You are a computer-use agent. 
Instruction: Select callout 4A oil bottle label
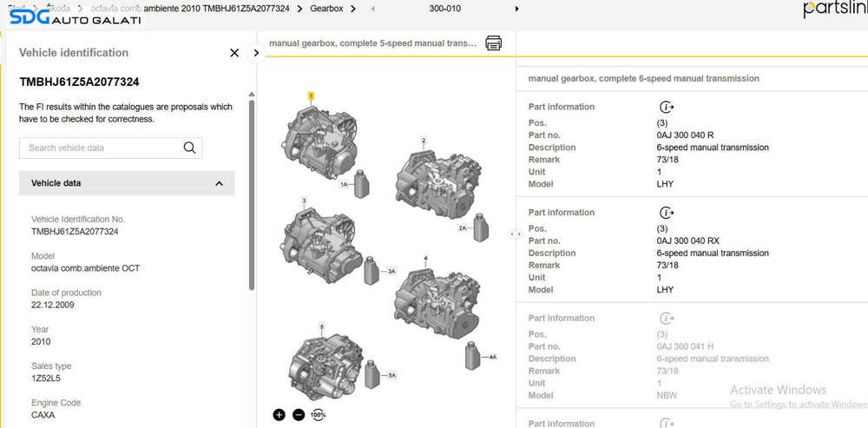tap(493, 357)
